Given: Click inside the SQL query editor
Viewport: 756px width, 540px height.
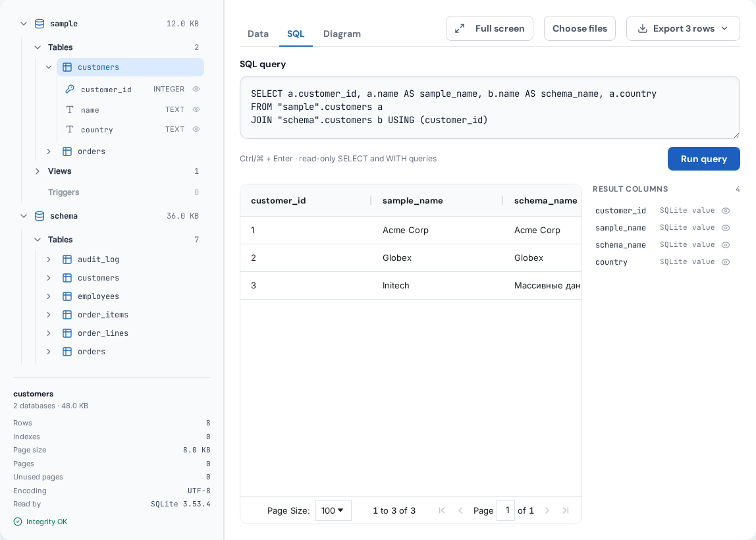Looking at the screenshot, I should click(489, 107).
